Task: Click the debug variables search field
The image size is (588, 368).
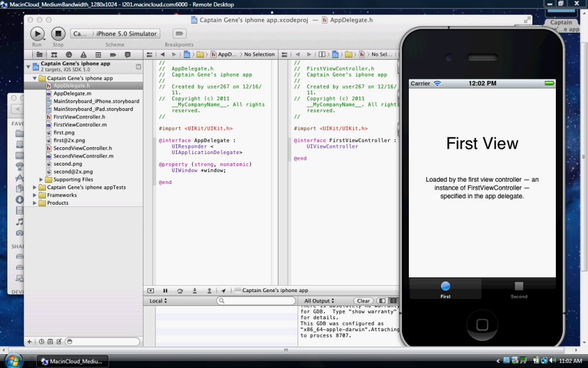Action: tap(256, 301)
